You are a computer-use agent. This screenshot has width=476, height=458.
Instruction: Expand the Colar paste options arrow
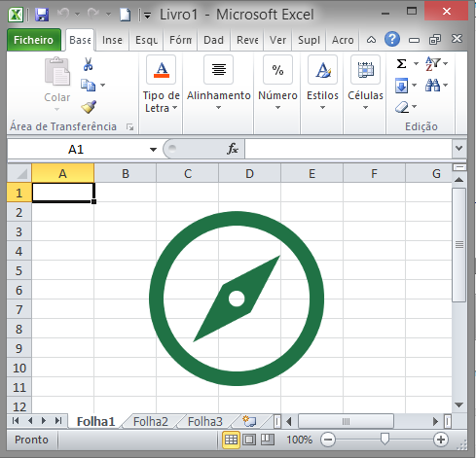pos(57,109)
